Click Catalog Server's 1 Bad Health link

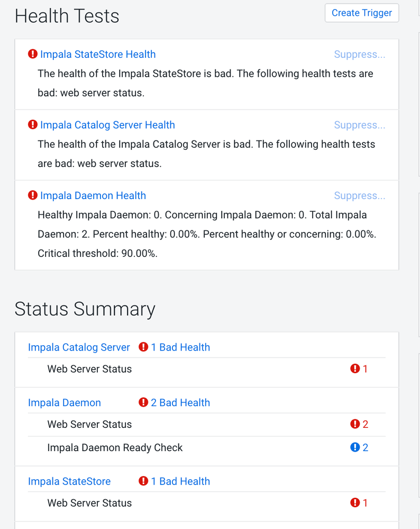(x=180, y=347)
